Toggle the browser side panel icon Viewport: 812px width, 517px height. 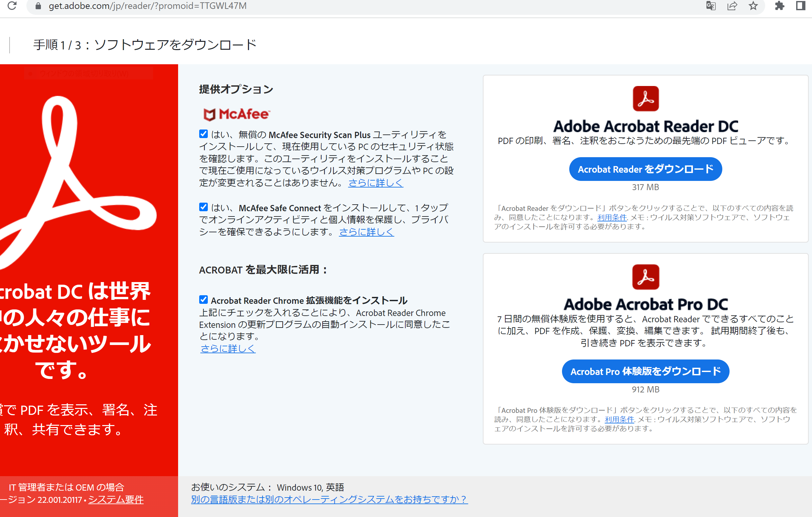pyautogui.click(x=801, y=6)
